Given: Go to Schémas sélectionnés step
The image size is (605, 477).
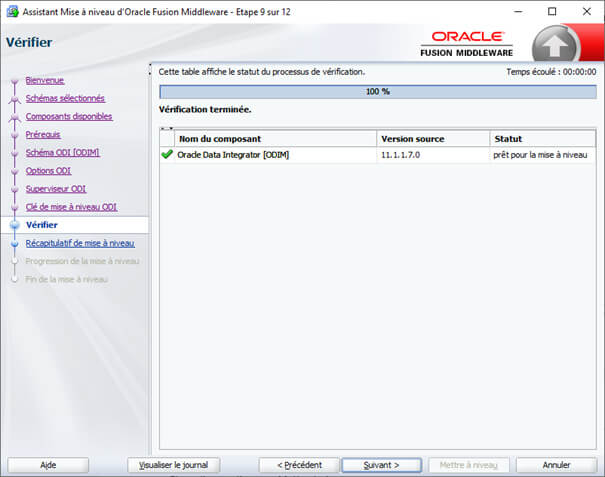Looking at the screenshot, I should (65, 98).
